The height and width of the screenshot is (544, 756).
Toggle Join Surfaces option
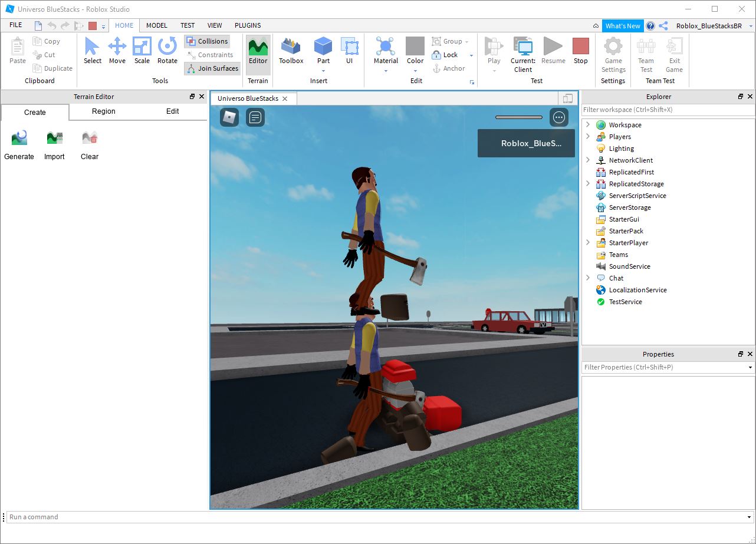pyautogui.click(x=212, y=68)
